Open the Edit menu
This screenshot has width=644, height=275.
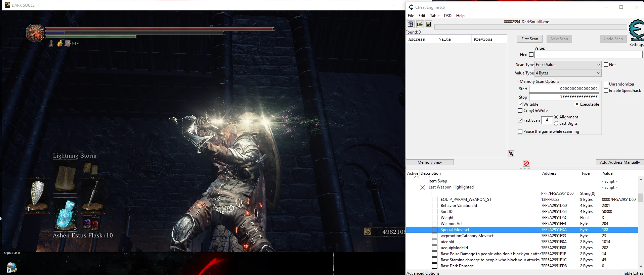click(x=422, y=16)
